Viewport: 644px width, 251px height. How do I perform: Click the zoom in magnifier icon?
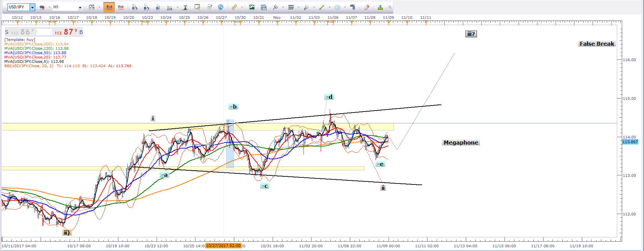(134, 7)
